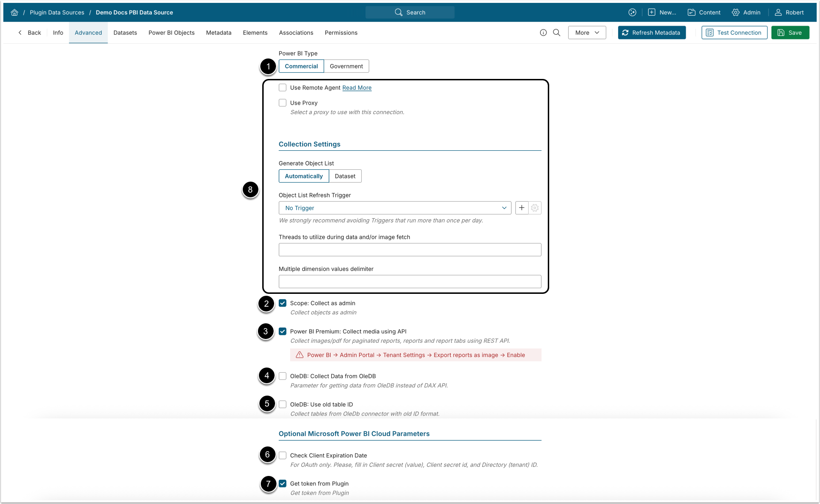Uncheck Scope: Collect as admin
This screenshot has height=504, width=820.
(283, 303)
